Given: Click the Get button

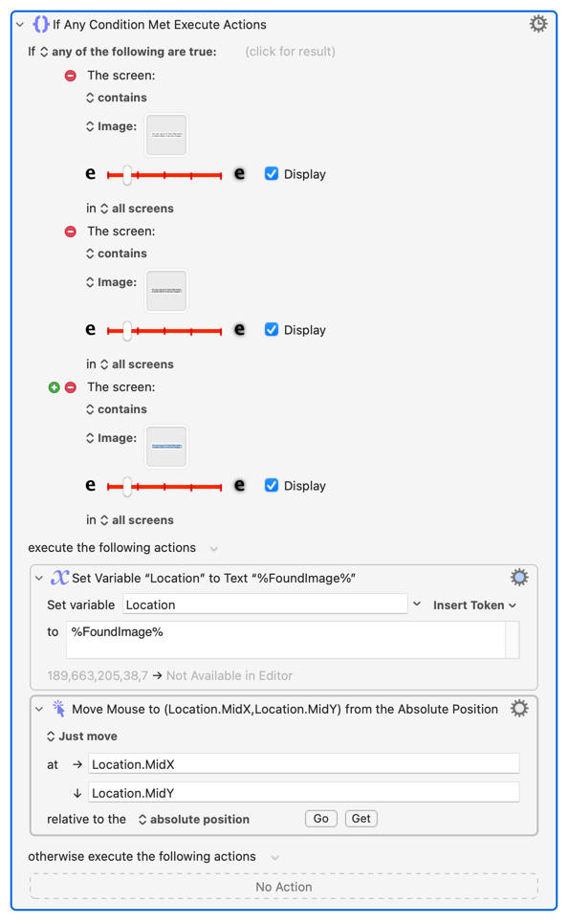Looking at the screenshot, I should tap(361, 819).
